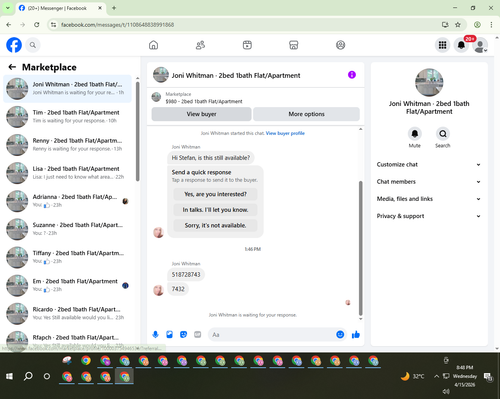Image resolution: width=500 pixels, height=399 pixels.
Task: Select message bubble 7432
Action: tap(178, 289)
